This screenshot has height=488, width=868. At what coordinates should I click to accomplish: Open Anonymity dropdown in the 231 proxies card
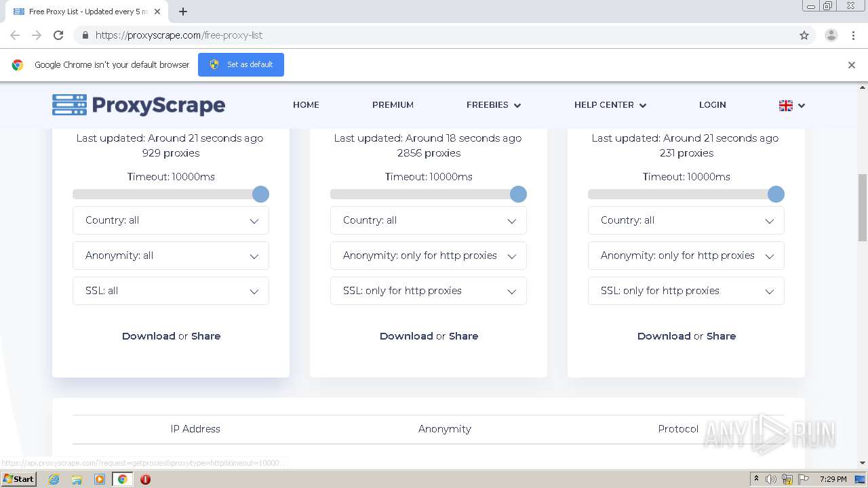coord(686,256)
